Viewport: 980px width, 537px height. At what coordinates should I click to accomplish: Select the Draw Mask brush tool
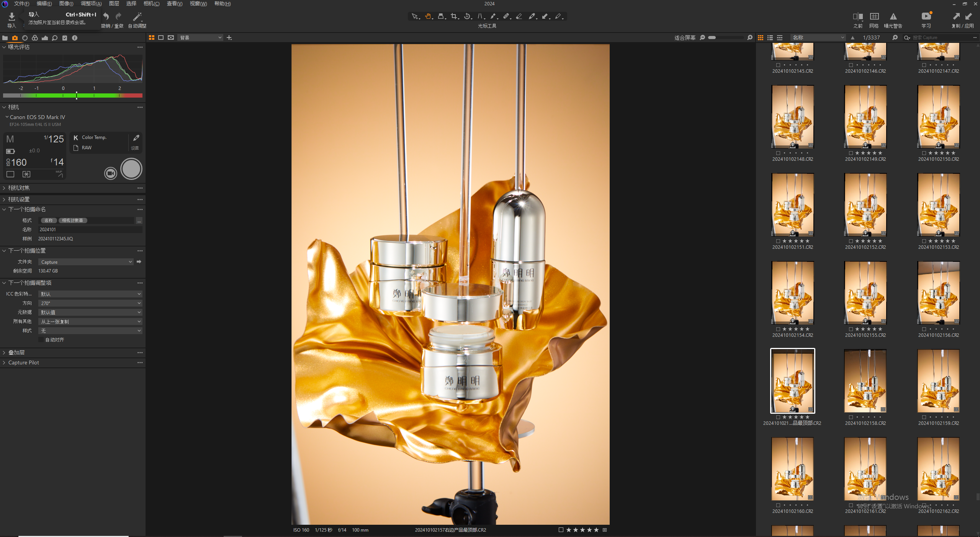(x=493, y=16)
